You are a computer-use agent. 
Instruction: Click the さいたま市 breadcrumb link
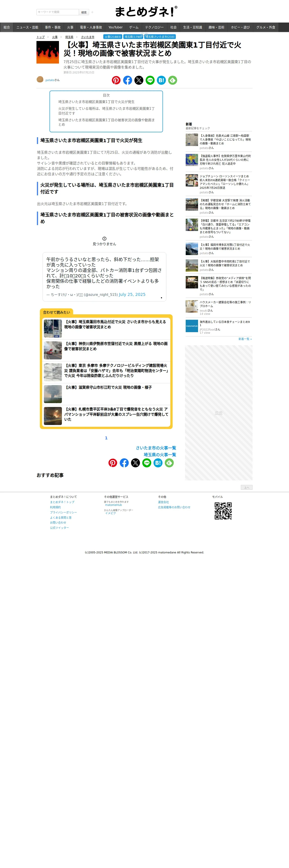[88, 37]
